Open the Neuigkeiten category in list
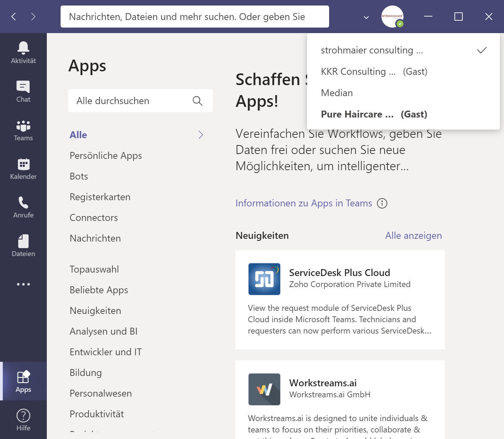The height and width of the screenshot is (439, 504). pos(95,311)
